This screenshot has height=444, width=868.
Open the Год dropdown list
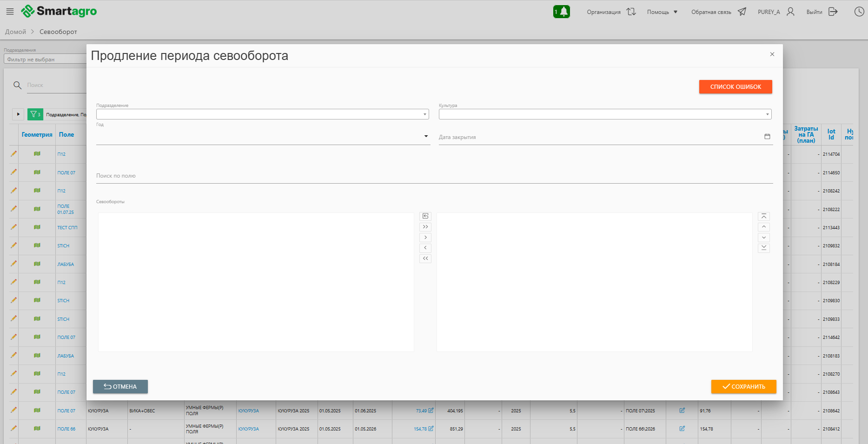[425, 136]
